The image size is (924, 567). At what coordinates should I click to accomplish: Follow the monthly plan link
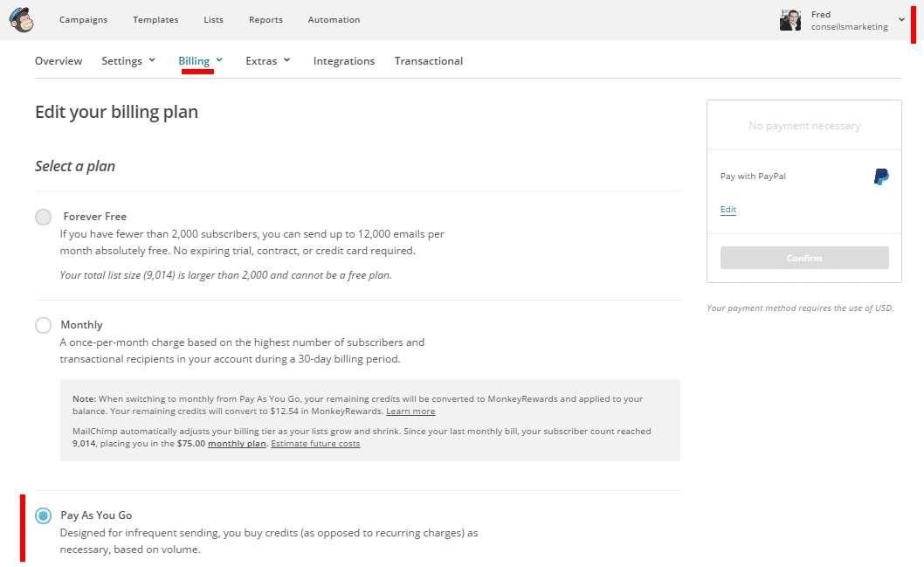237,444
